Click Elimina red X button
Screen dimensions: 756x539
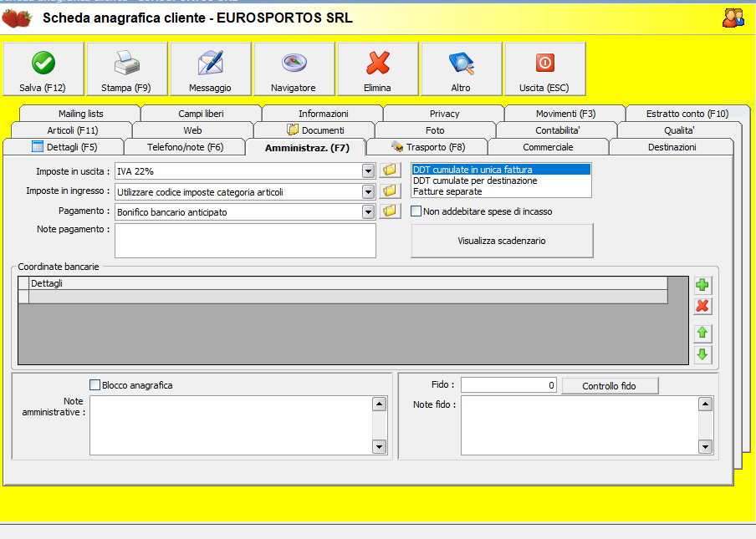pyautogui.click(x=378, y=69)
